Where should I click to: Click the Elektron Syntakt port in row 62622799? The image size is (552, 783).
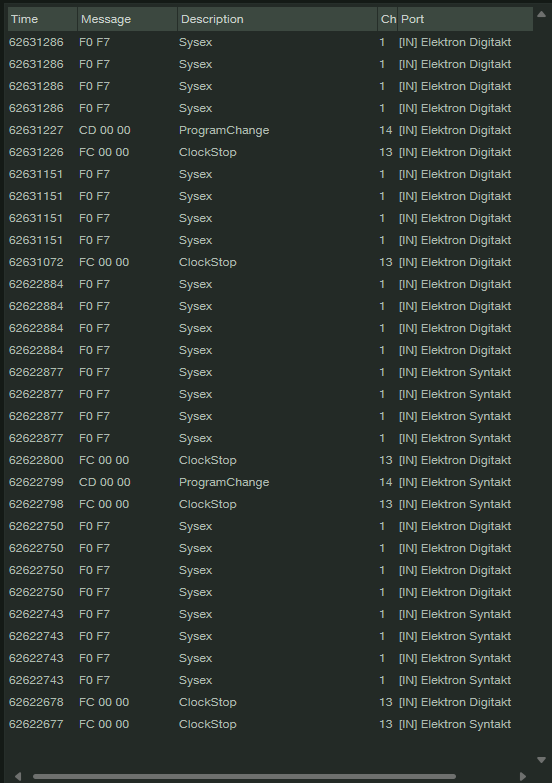pyautogui.click(x=455, y=482)
